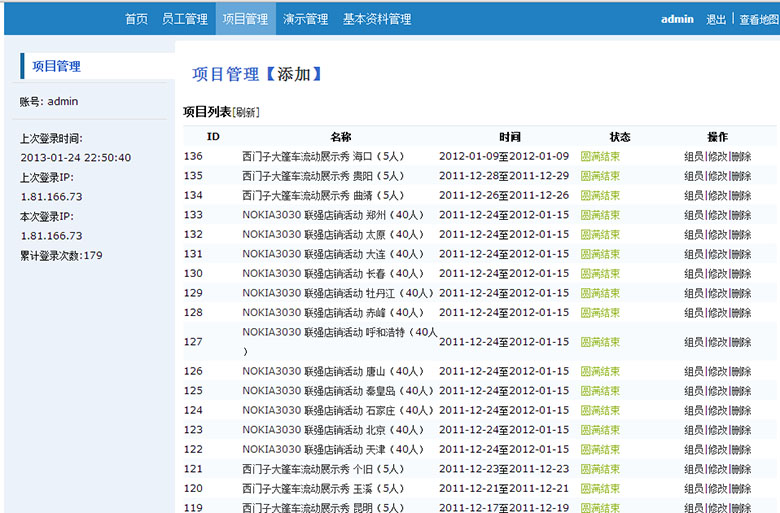The height and width of the screenshot is (513, 780).
Task: Click project name NOKIA3030 联强店销活动 天津（40人）
Action: [x=333, y=449]
